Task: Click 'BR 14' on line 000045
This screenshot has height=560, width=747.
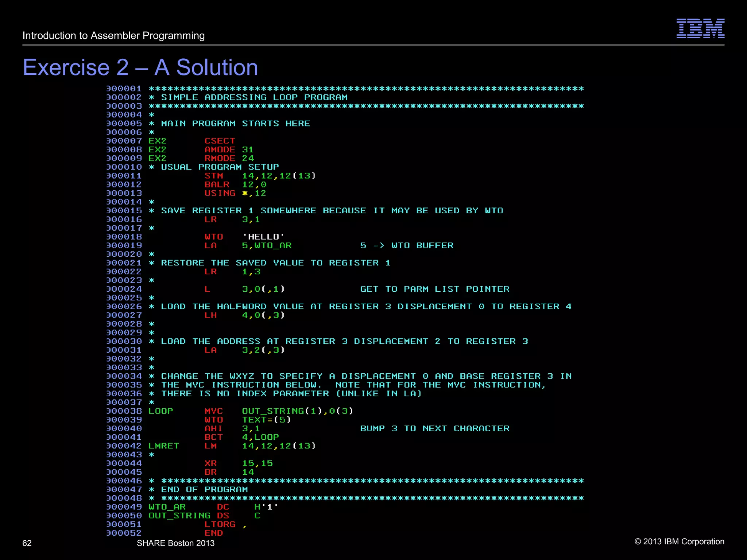Action: click(x=229, y=472)
